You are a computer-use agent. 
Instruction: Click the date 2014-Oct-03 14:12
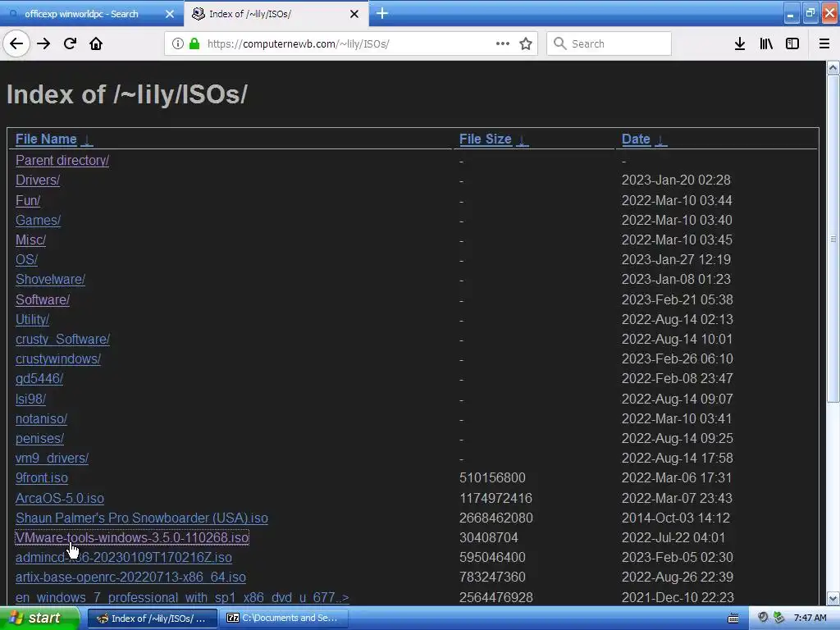point(676,518)
